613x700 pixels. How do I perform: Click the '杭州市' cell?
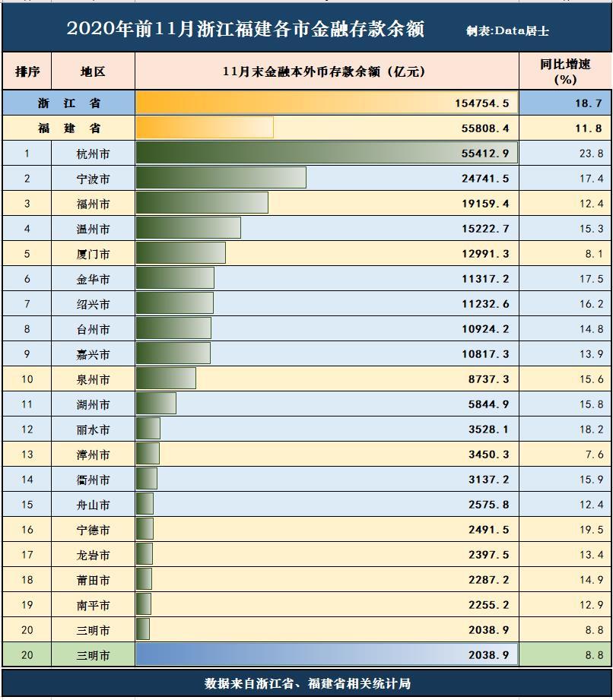93,154
